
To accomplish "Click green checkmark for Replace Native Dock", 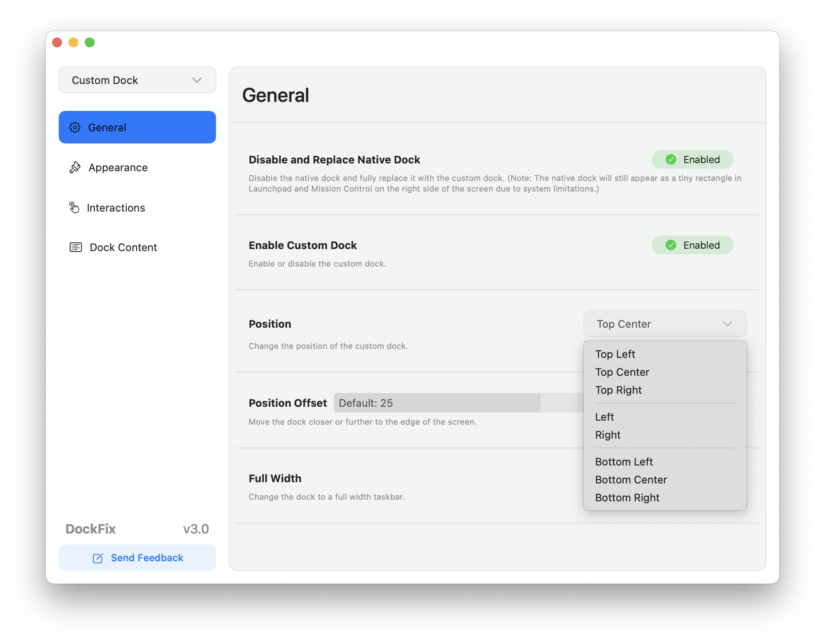I will click(671, 160).
